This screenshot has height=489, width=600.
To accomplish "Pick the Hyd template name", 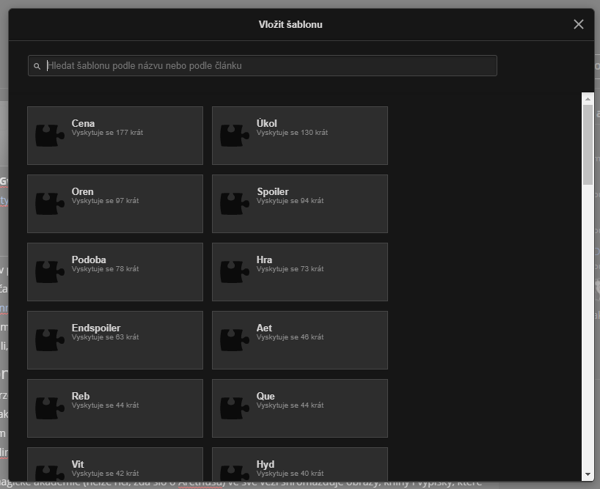I will pyautogui.click(x=265, y=464).
